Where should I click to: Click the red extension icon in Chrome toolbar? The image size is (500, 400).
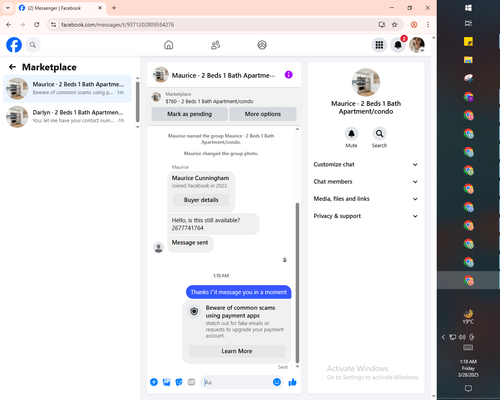point(414,24)
